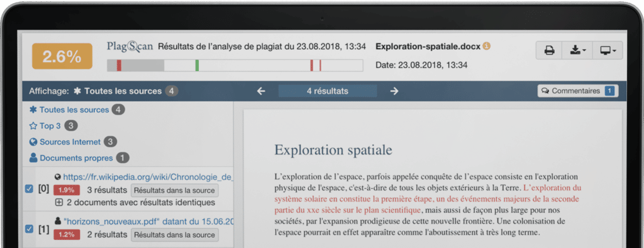644x248 pixels.
Task: Click the 1.9% red badge
Action: point(66,191)
